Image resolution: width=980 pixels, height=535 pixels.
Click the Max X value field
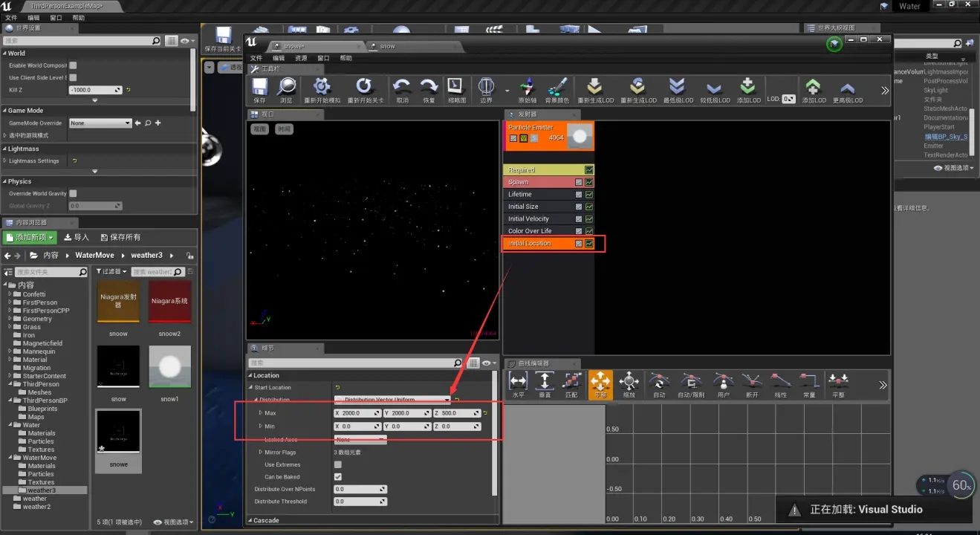(358, 413)
